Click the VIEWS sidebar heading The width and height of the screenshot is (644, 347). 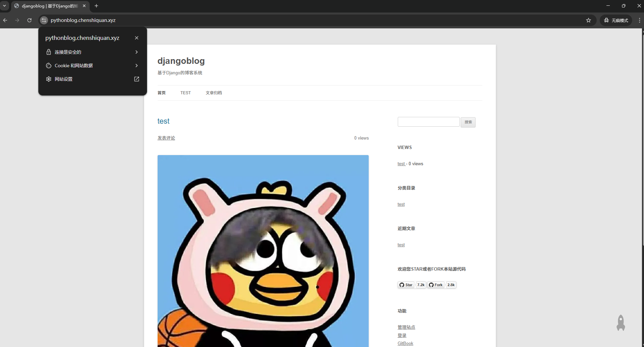click(405, 147)
